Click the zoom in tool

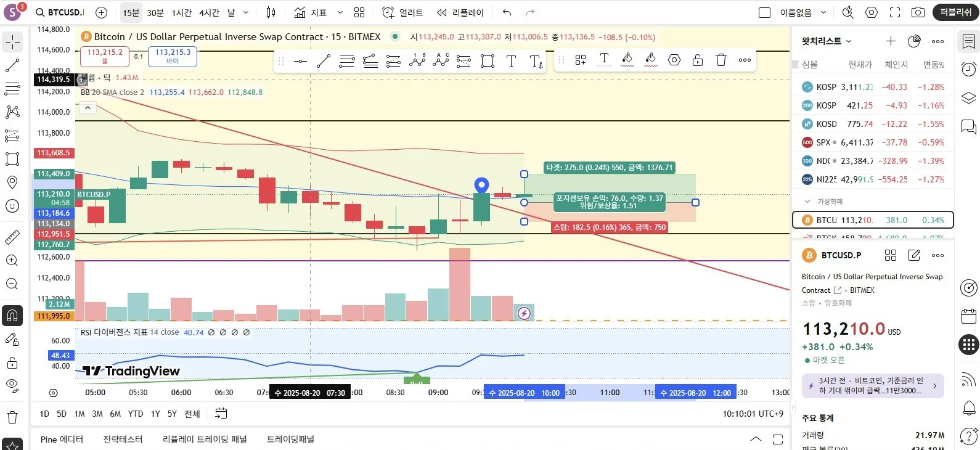12,260
